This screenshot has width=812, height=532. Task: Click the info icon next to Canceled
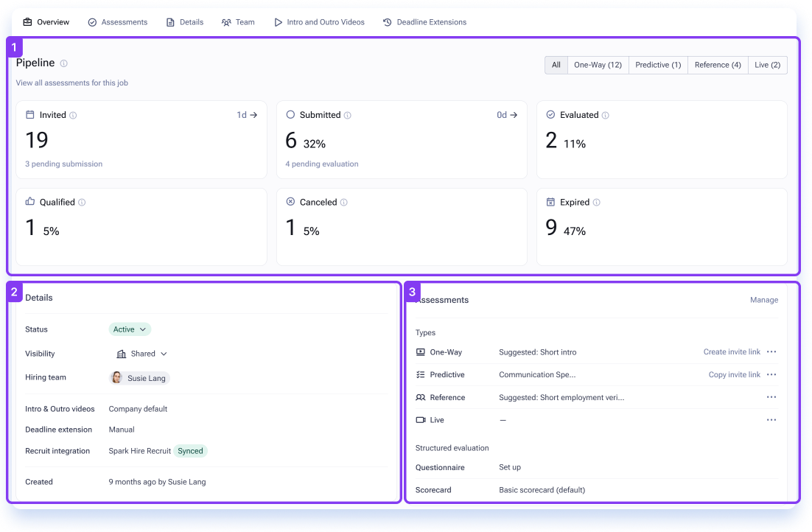(x=344, y=203)
